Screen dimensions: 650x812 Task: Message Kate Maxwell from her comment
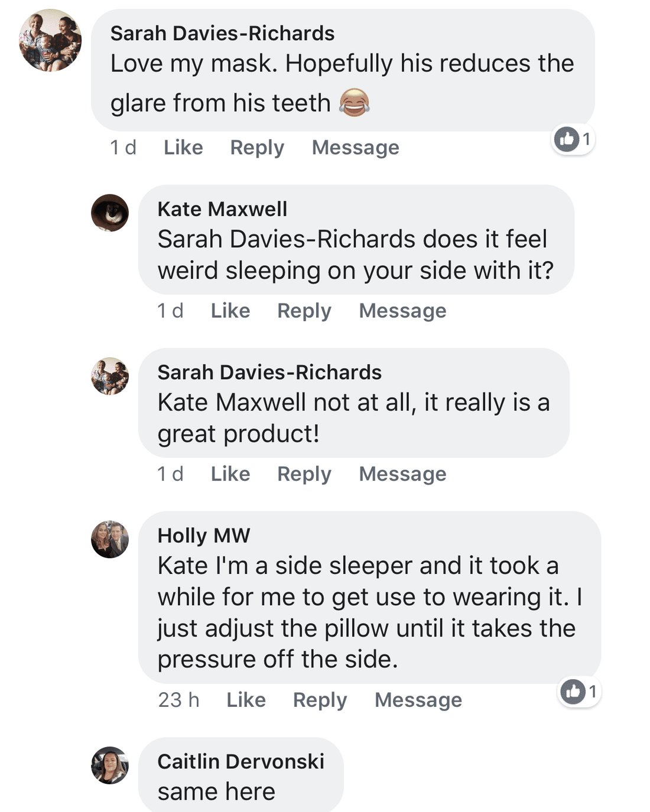(403, 311)
